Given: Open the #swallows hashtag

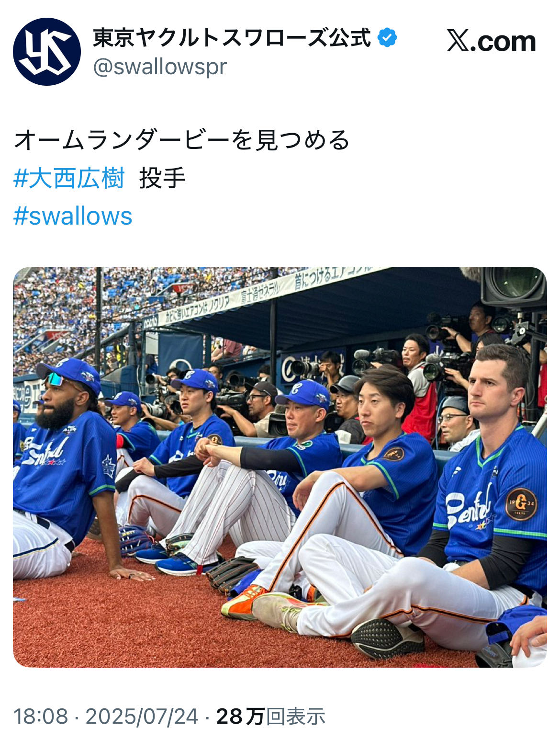Looking at the screenshot, I should (x=73, y=216).
